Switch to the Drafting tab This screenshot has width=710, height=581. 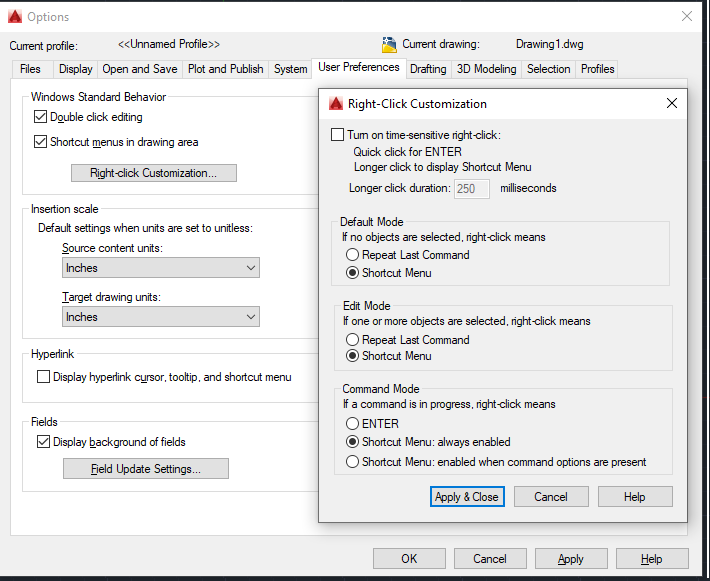point(428,69)
